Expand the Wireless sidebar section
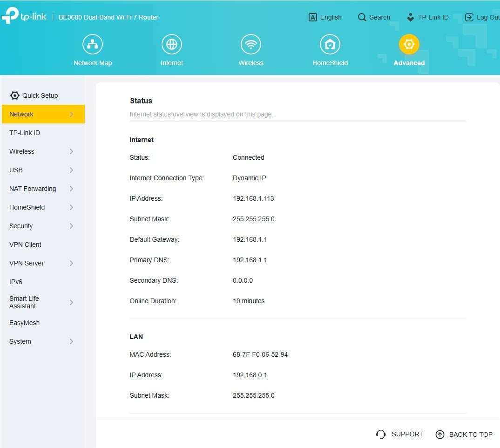The width and height of the screenshot is (500, 448). coord(42,151)
